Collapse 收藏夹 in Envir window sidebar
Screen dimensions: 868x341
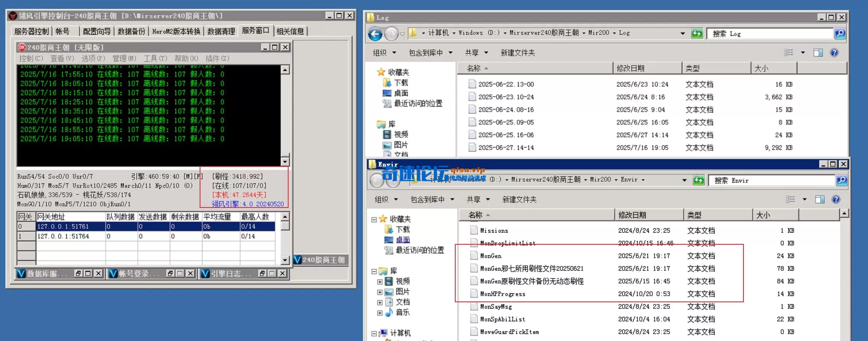374,219
